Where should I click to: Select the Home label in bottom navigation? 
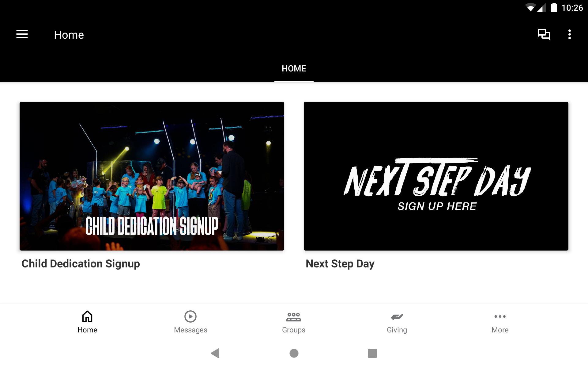(87, 330)
